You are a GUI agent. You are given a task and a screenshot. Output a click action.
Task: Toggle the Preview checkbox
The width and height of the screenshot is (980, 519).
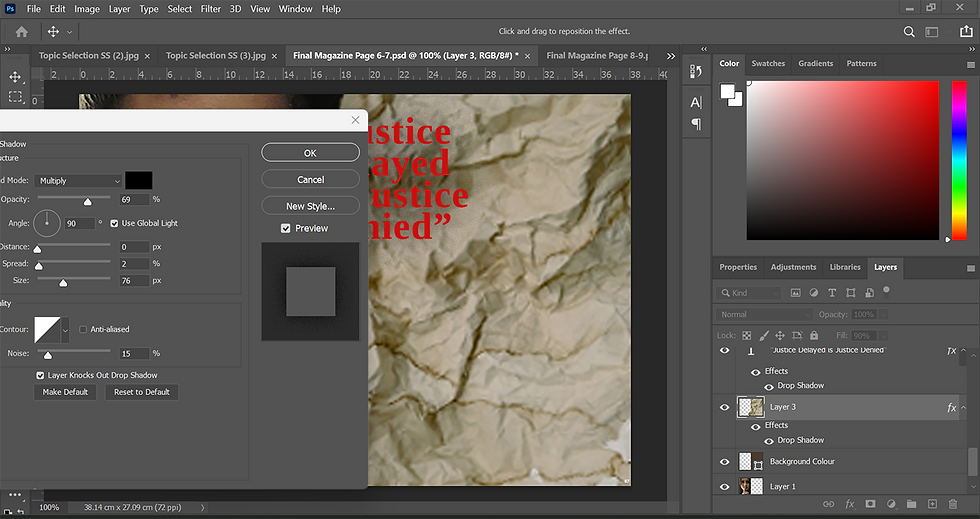286,229
